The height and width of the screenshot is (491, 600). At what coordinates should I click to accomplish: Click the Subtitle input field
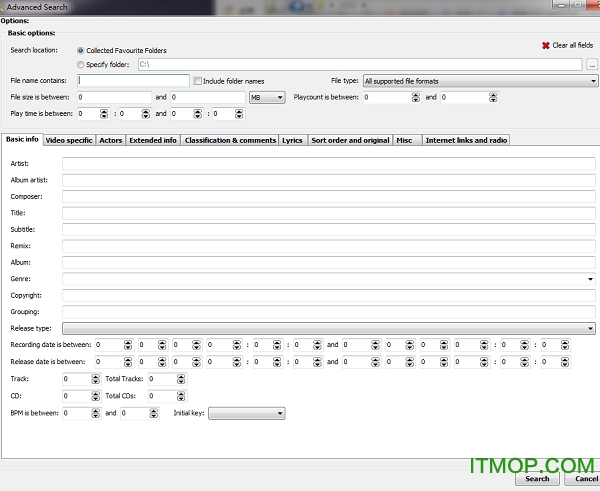pos(329,229)
